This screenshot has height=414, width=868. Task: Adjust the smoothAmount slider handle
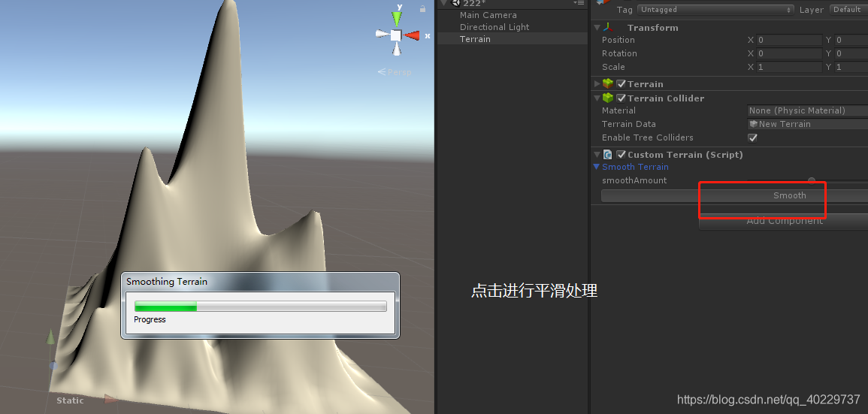[811, 180]
